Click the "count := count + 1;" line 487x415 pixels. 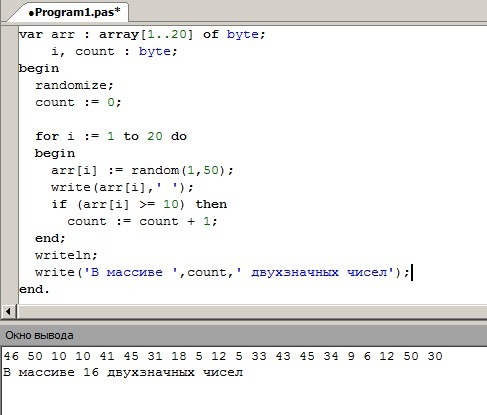(x=142, y=221)
